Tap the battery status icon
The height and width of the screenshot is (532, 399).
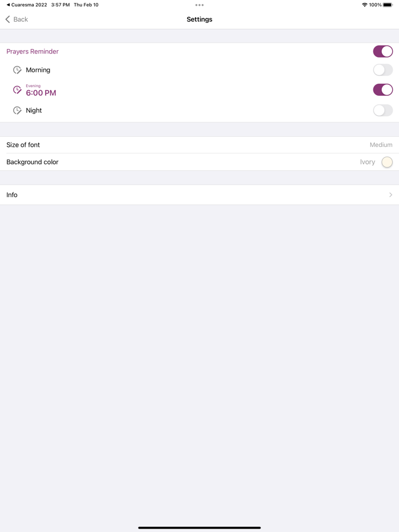(388, 5)
